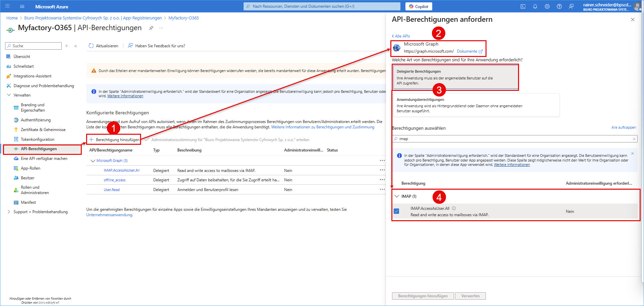Image resolution: width=644 pixels, height=306 pixels.
Task: Go back to Alle APIs
Action: [x=401, y=36]
